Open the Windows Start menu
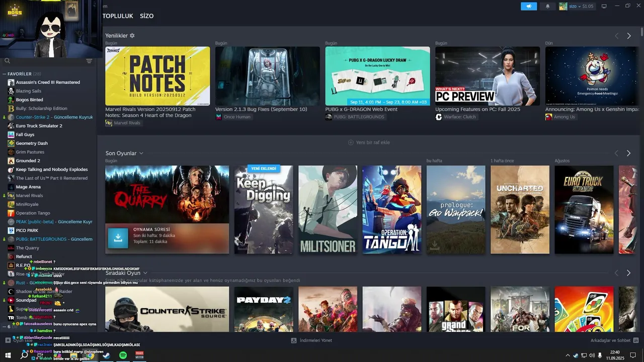Image resolution: width=644 pixels, height=362 pixels. coord(8,355)
